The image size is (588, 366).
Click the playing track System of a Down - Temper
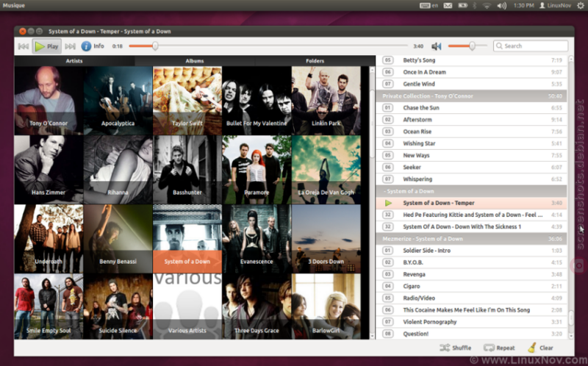471,203
